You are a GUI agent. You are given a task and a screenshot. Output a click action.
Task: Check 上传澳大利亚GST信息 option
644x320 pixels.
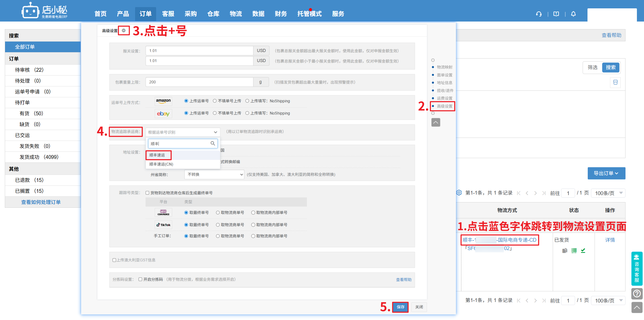pyautogui.click(x=114, y=260)
